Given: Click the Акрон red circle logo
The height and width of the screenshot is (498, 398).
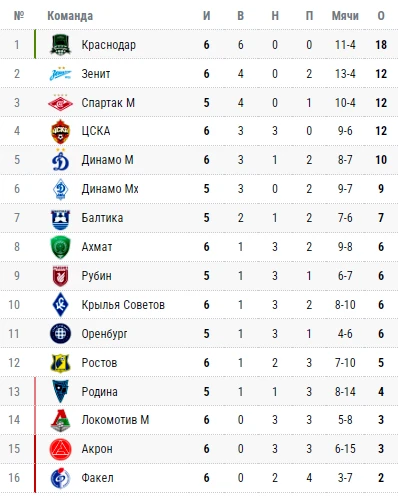Looking at the screenshot, I should [60, 449].
